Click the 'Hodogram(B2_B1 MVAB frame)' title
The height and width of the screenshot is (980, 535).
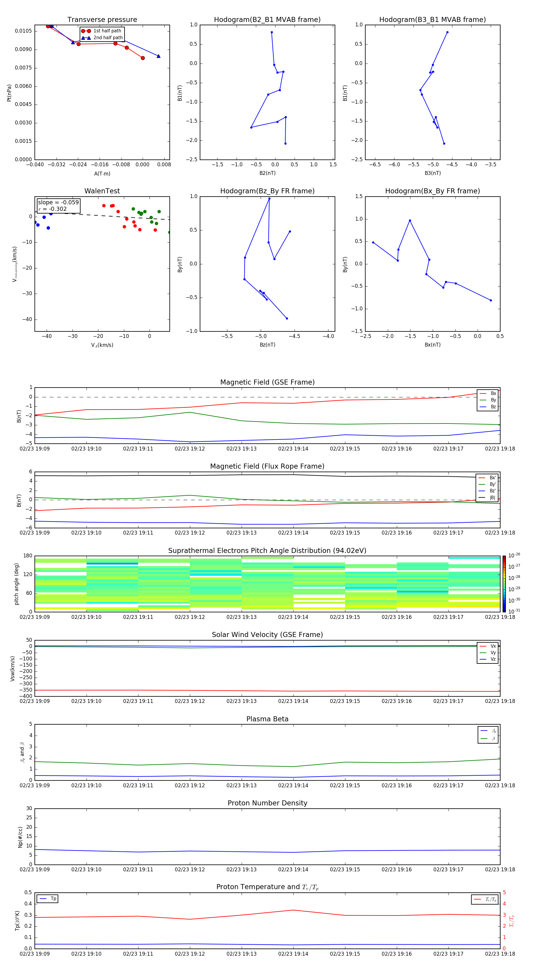[267, 20]
